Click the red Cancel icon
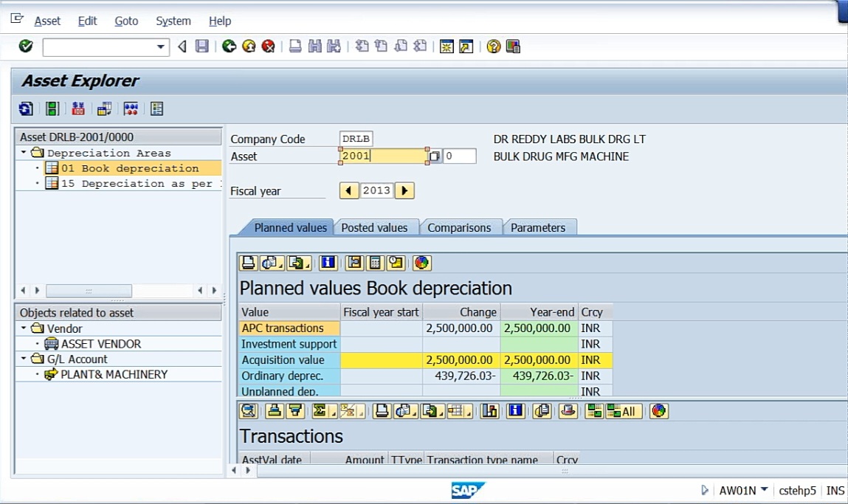 click(x=268, y=46)
